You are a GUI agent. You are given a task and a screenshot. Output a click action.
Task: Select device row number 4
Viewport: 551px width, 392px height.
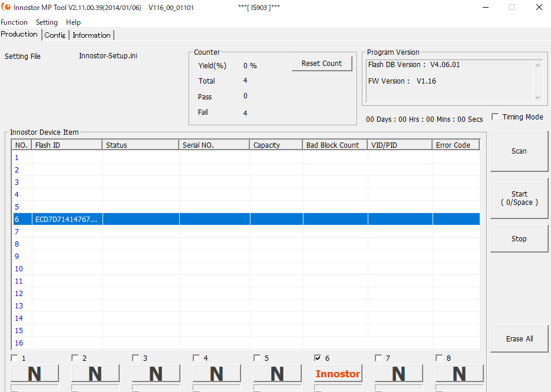point(246,194)
